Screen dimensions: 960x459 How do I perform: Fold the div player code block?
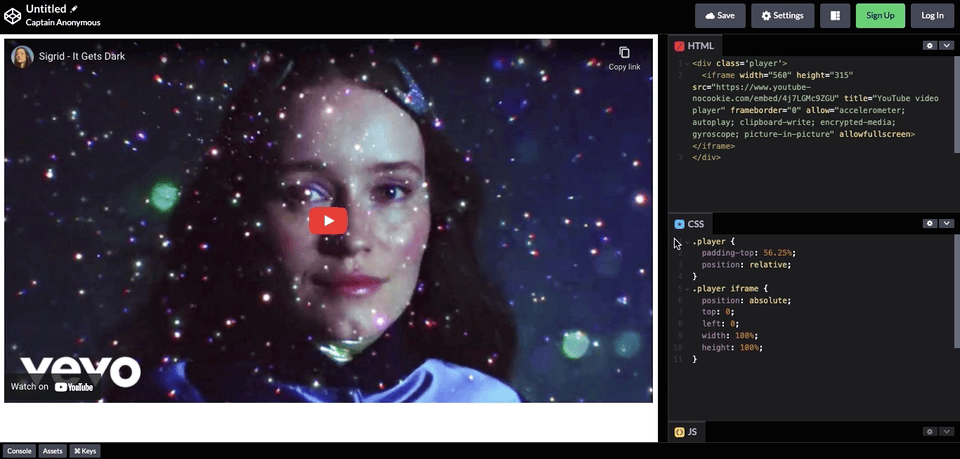[687, 63]
